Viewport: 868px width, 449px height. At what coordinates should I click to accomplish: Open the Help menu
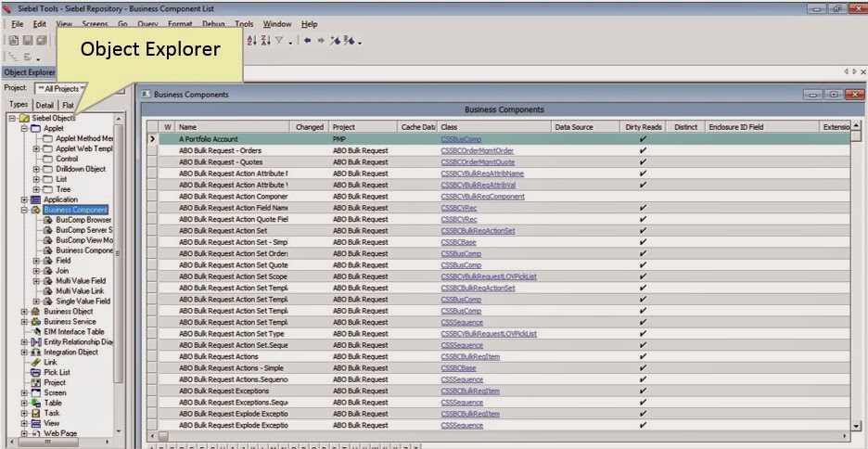pos(310,24)
